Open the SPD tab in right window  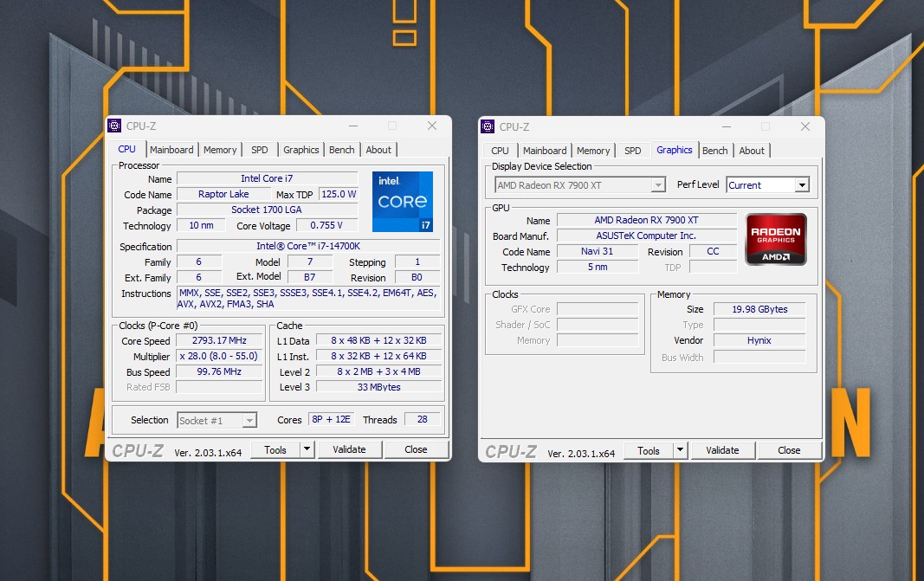(x=633, y=151)
